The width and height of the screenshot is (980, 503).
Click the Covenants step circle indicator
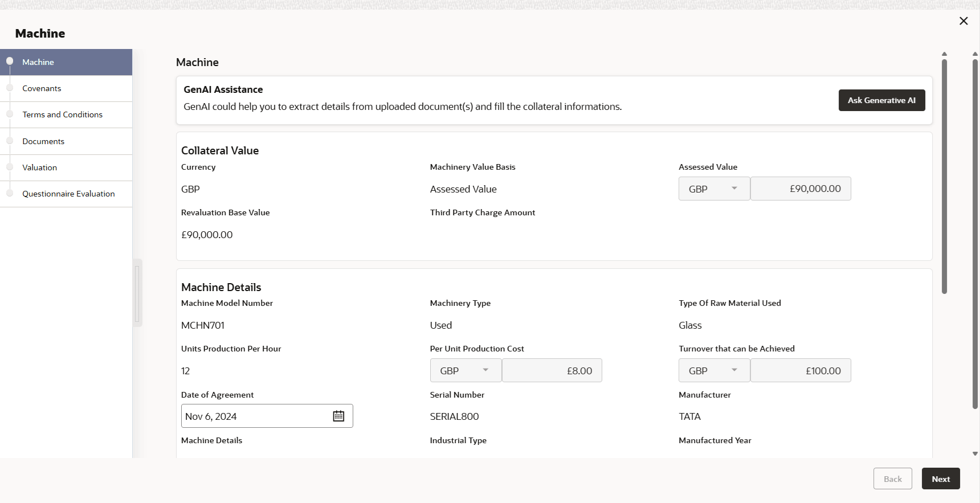[10, 88]
